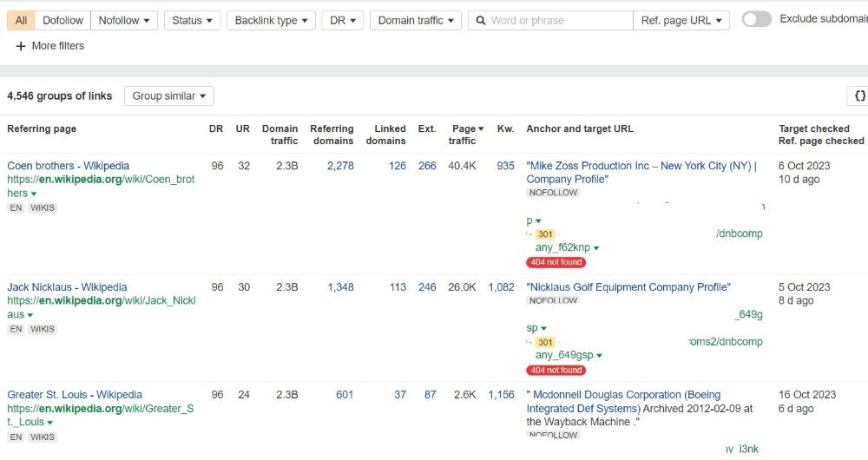The height and width of the screenshot is (460, 868).
Task: Open the Nicklaus Golf Equipment Company Profile link
Action: point(628,286)
